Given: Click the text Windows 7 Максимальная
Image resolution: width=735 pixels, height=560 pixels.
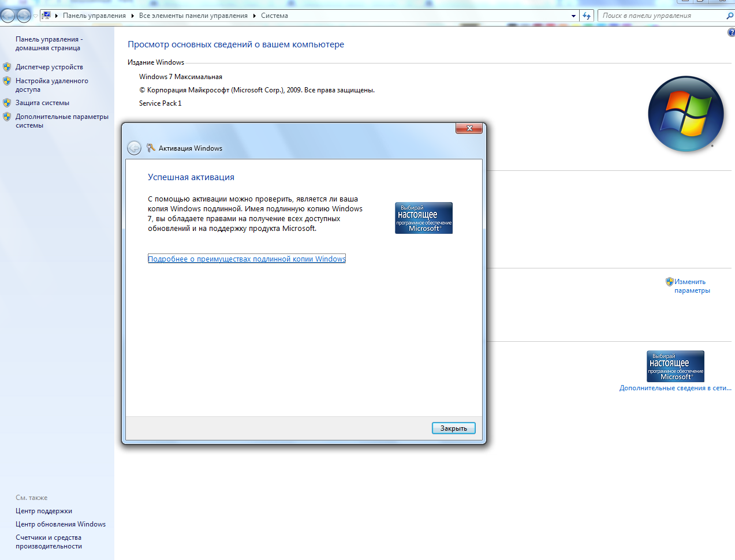Looking at the screenshot, I should [181, 77].
